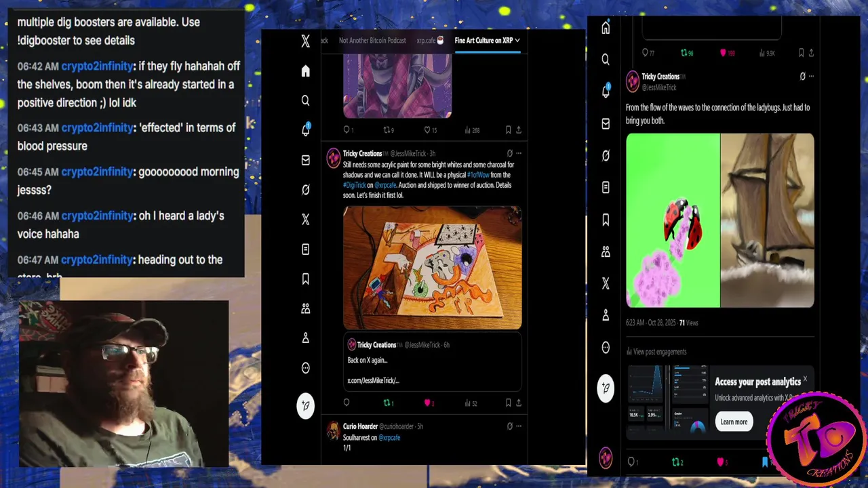868x488 pixels.
Task: Open the ladybugs green image
Action: (x=673, y=220)
